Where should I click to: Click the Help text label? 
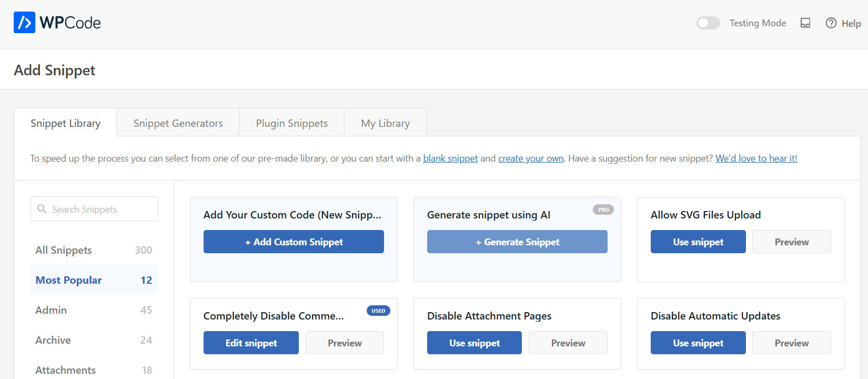coord(851,23)
